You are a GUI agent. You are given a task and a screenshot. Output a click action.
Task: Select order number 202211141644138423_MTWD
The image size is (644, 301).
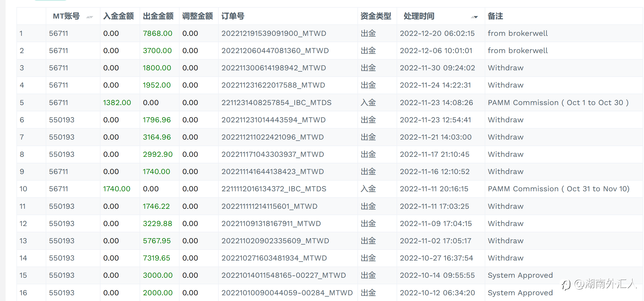coord(273,172)
